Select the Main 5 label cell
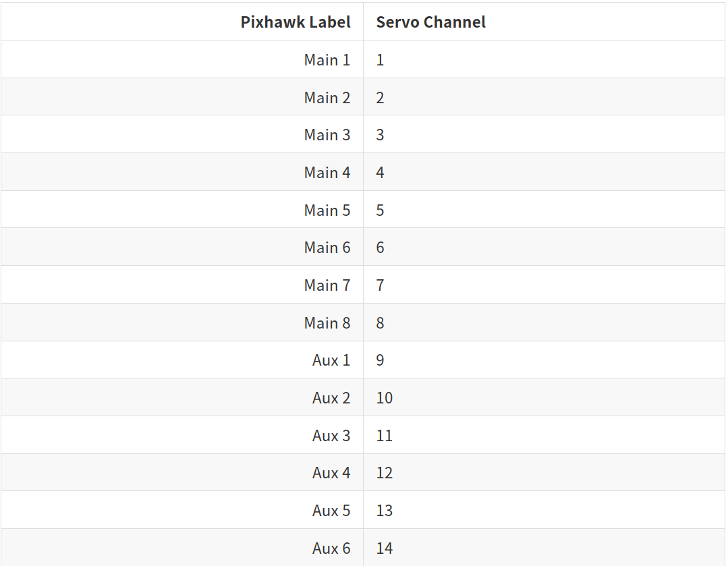Viewport: 728px width, 566px height. (x=327, y=210)
